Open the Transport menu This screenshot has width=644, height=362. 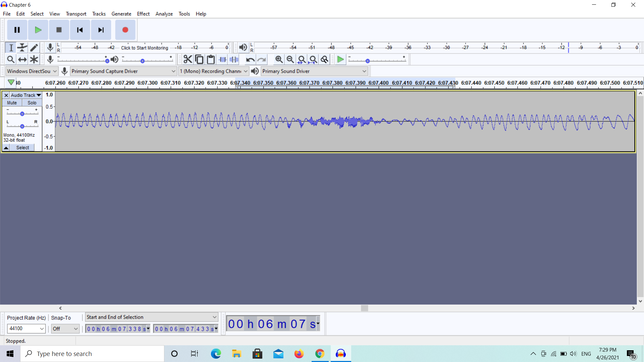point(76,14)
